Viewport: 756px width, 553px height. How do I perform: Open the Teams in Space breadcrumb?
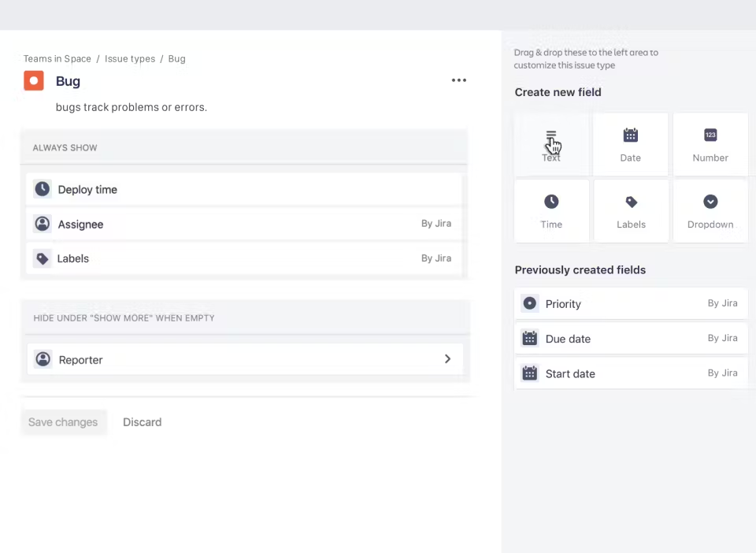click(x=57, y=59)
